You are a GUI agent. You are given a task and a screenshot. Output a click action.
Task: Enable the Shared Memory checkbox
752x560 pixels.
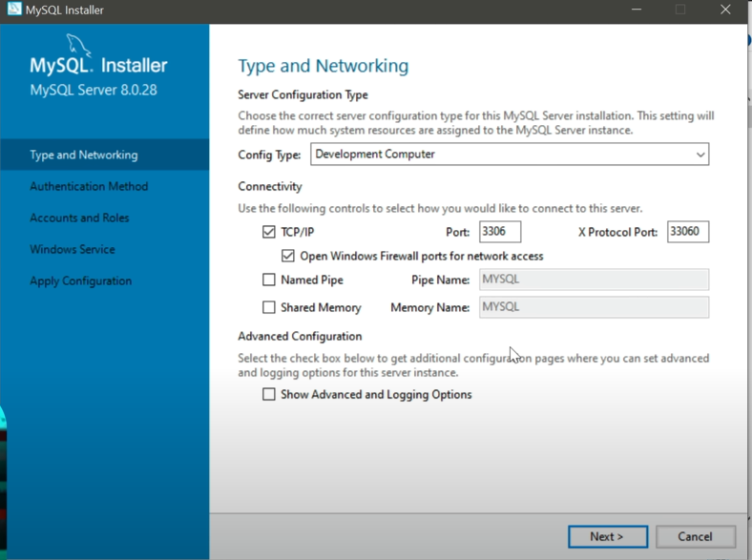(268, 307)
